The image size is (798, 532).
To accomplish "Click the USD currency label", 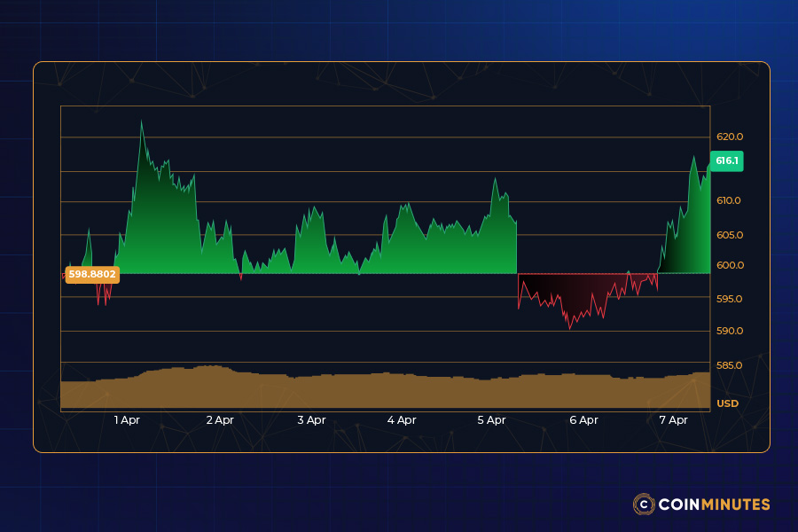I will coord(727,403).
